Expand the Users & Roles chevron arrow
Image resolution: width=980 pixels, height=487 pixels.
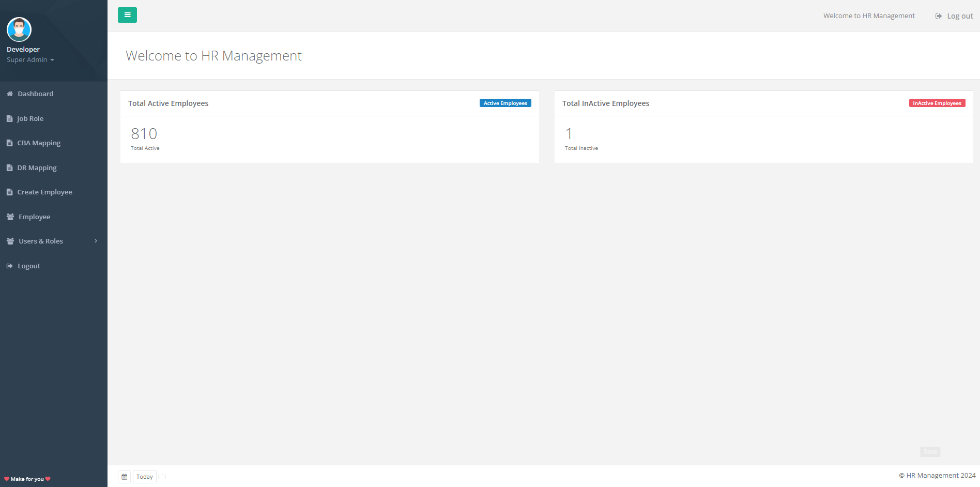point(96,241)
